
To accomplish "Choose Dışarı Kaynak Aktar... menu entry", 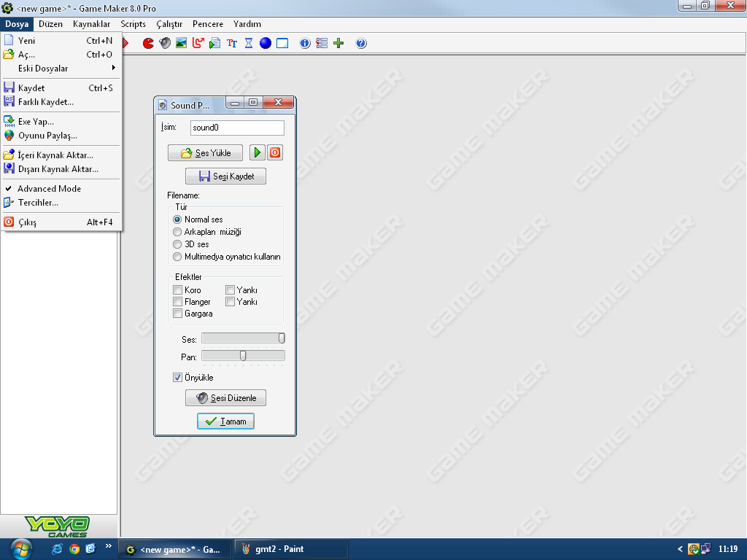I will coord(61,168).
